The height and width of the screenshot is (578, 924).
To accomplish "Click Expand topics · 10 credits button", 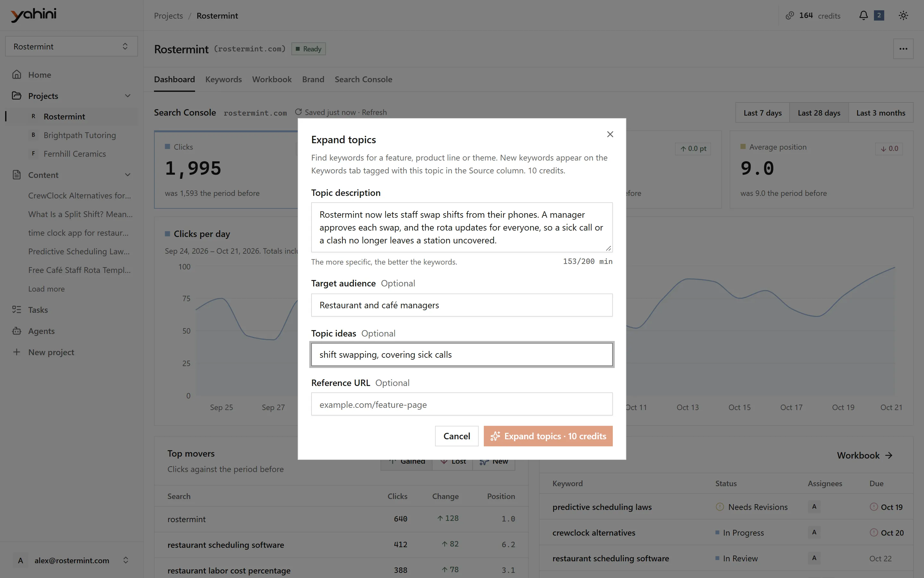I will pos(548,436).
